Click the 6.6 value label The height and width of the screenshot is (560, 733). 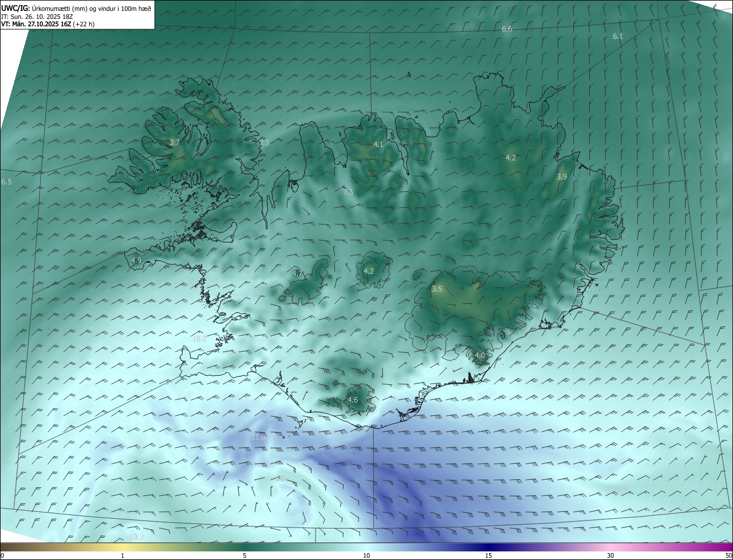(x=507, y=29)
